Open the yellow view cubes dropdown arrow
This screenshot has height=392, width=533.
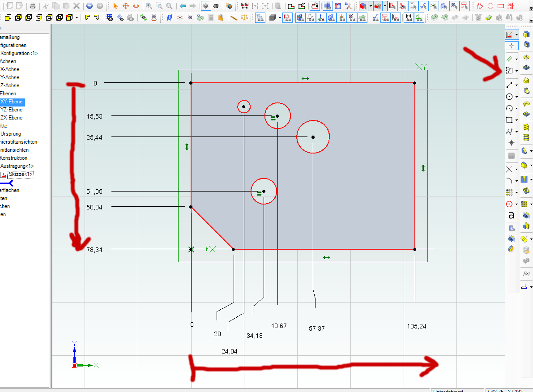(x=77, y=18)
